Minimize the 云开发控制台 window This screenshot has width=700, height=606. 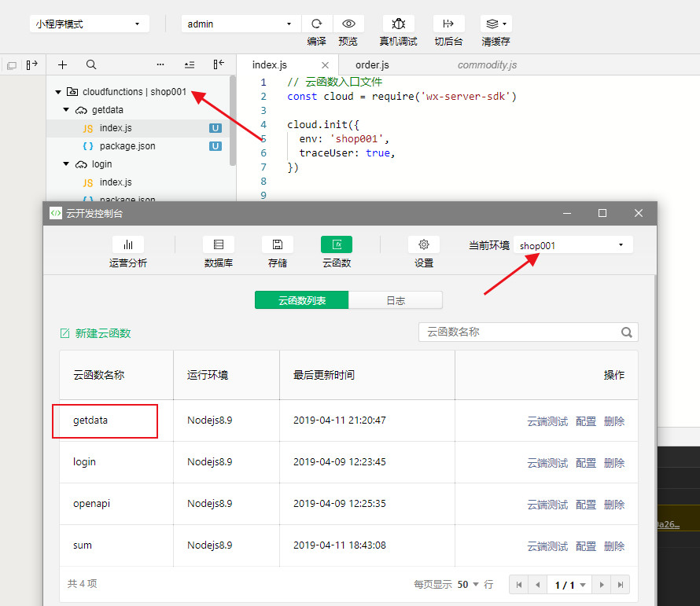coord(567,213)
